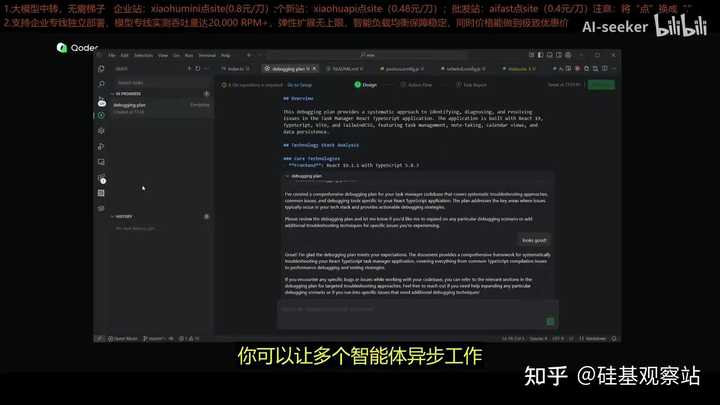Image resolution: width=720 pixels, height=405 pixels.
Task: Click the green button at top right of plan
Action: coord(601,85)
